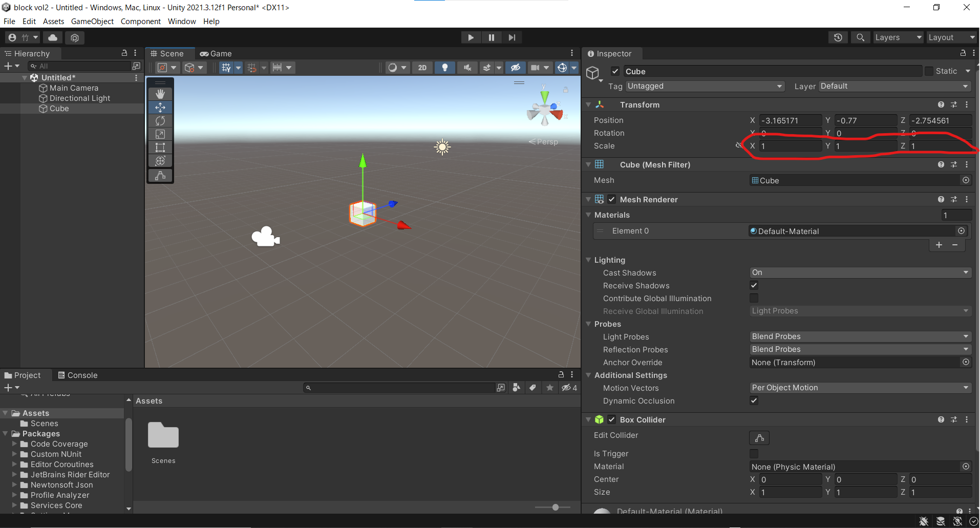Click favorites star filter in Project
The width and height of the screenshot is (980, 528).
click(x=550, y=388)
